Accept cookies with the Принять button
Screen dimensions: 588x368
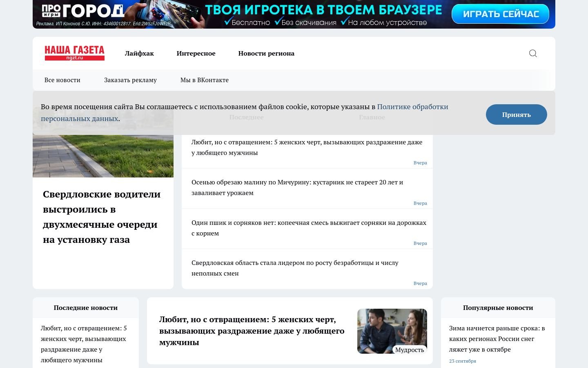point(516,114)
